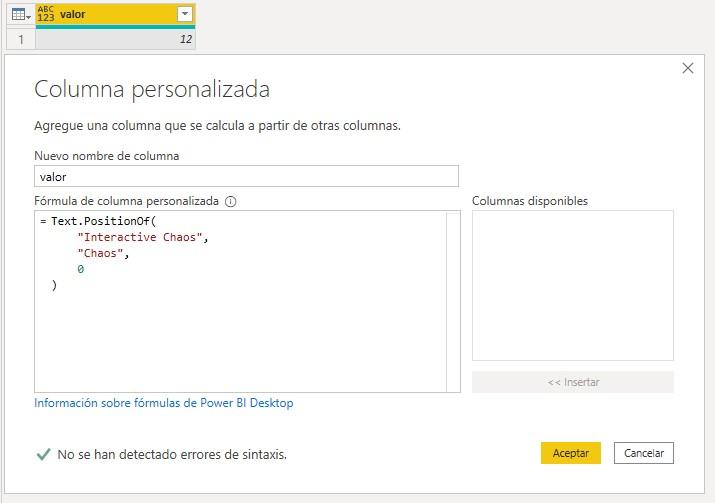Click inside the custom formula editor
This screenshot has height=503, width=715.
tap(241, 301)
